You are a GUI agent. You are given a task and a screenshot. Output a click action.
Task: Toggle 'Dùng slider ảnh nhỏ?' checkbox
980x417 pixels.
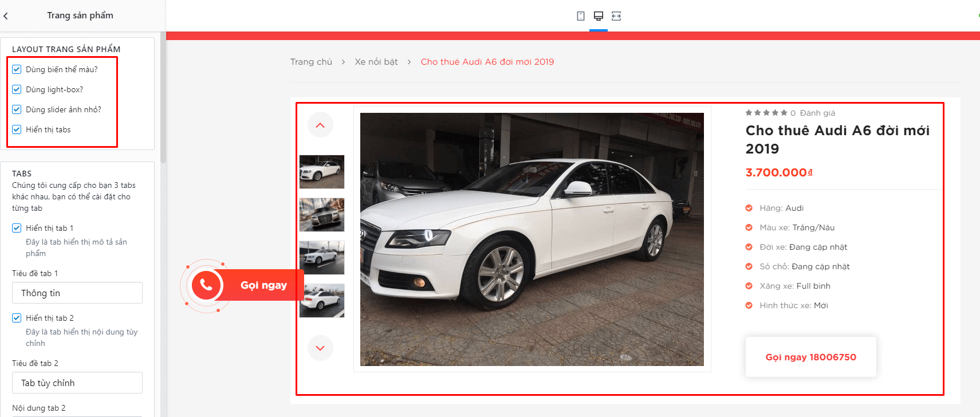17,109
